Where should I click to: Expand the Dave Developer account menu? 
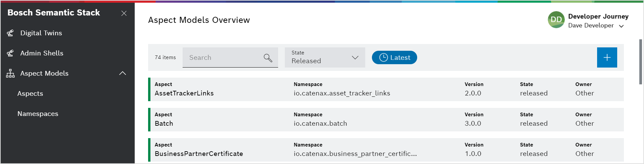pyautogui.click(x=621, y=26)
